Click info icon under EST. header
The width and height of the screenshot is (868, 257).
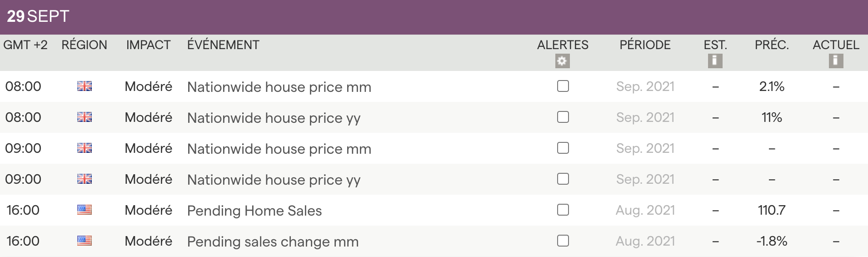point(715,61)
